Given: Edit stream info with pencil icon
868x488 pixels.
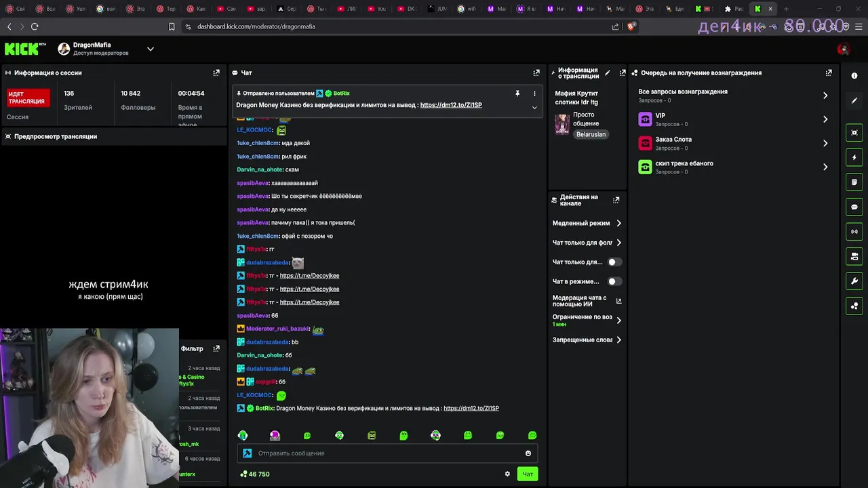Looking at the screenshot, I should coord(608,73).
